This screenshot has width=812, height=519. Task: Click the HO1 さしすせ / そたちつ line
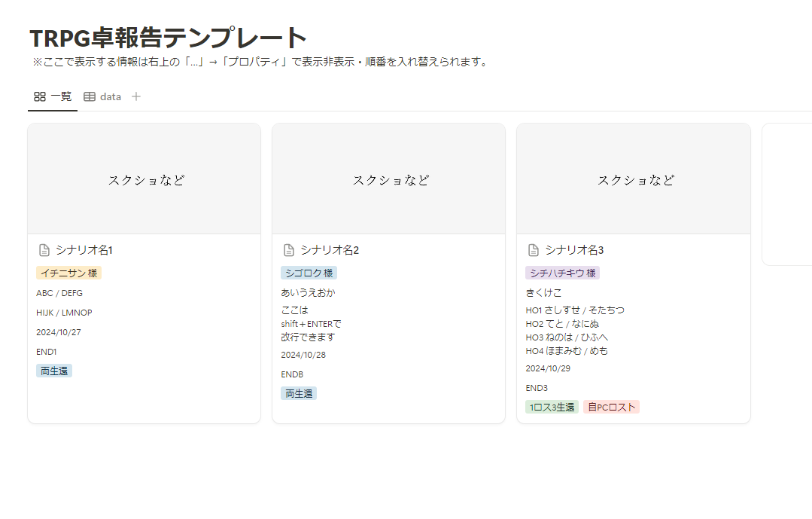575,310
